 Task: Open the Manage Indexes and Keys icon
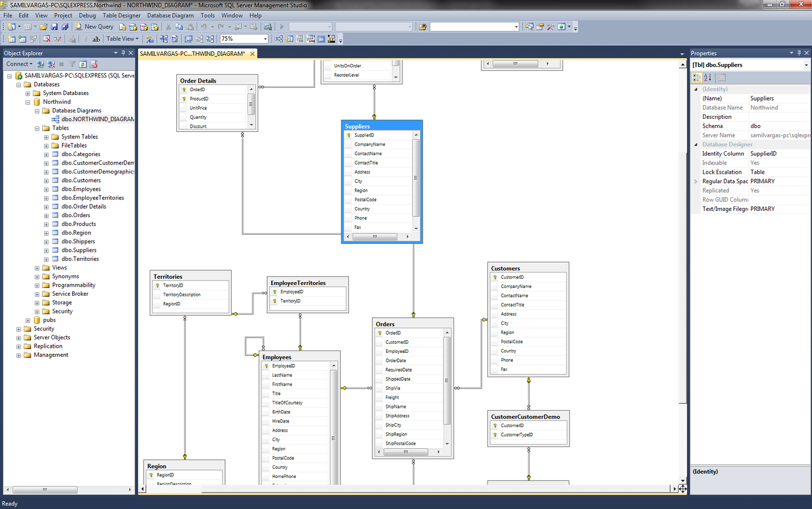click(289, 39)
